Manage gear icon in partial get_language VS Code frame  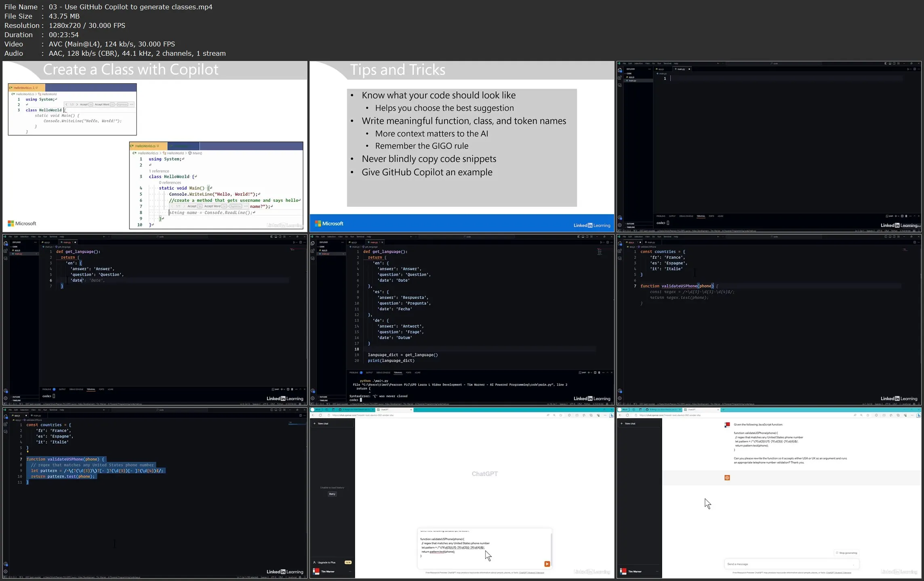click(x=6, y=398)
